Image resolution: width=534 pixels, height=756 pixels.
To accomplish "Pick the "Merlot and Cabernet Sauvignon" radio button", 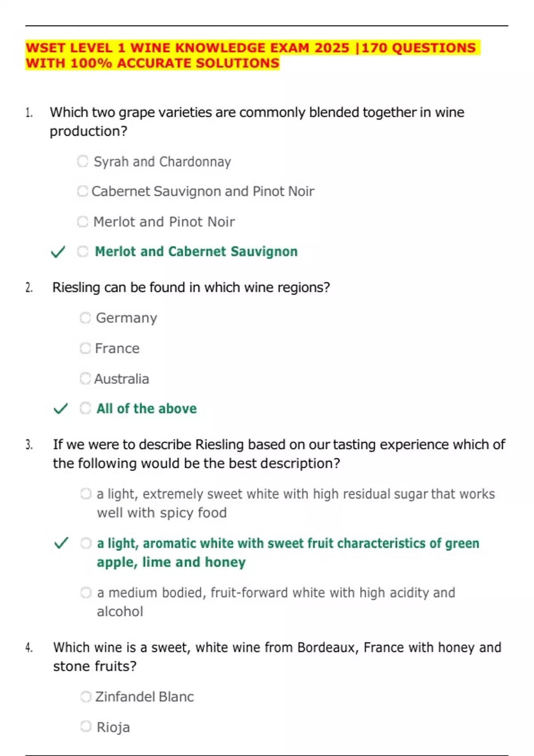I will [83, 252].
